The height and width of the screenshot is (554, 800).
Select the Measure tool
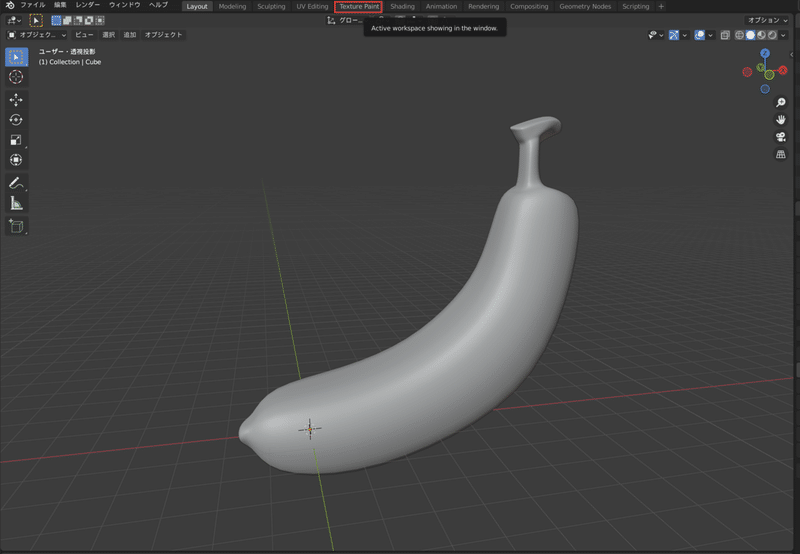pyautogui.click(x=16, y=203)
